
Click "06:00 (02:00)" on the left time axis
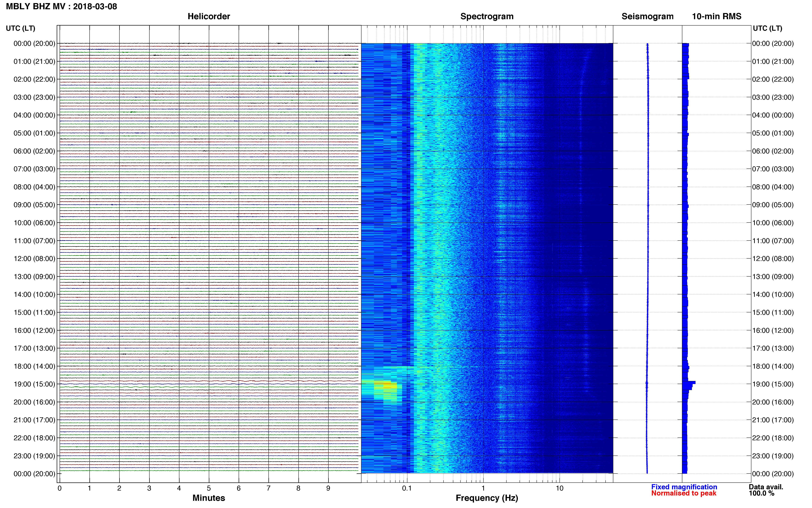[x=34, y=151]
